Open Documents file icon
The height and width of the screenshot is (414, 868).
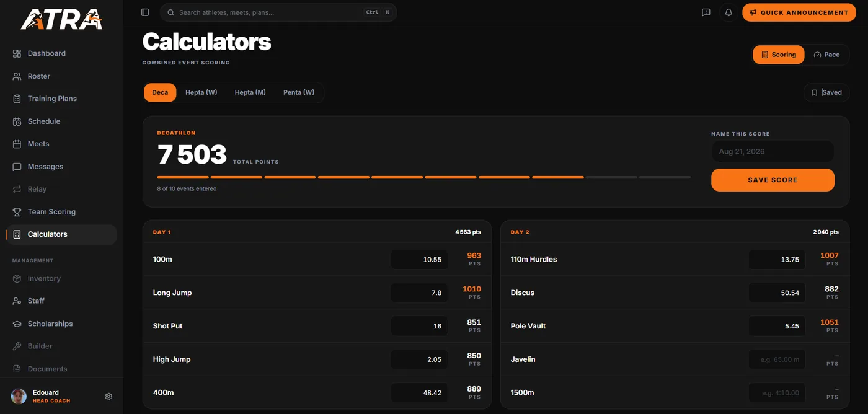click(17, 369)
